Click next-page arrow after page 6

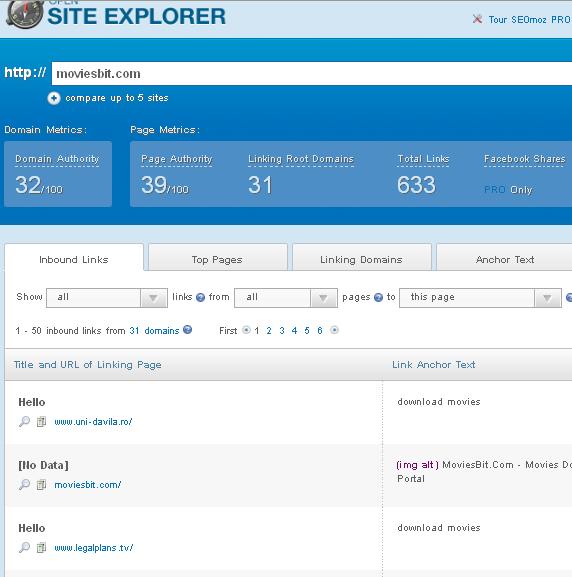[334, 330]
